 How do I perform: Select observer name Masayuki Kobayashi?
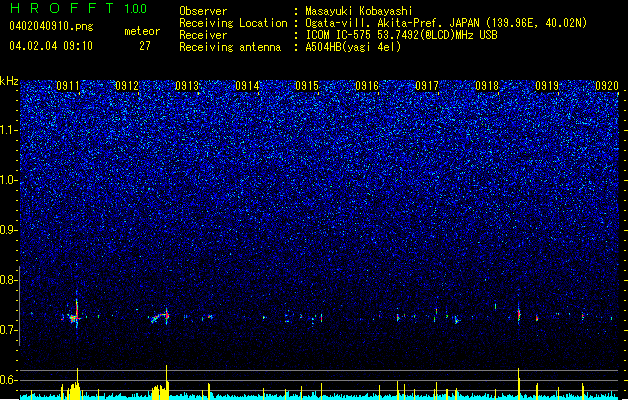pos(359,11)
